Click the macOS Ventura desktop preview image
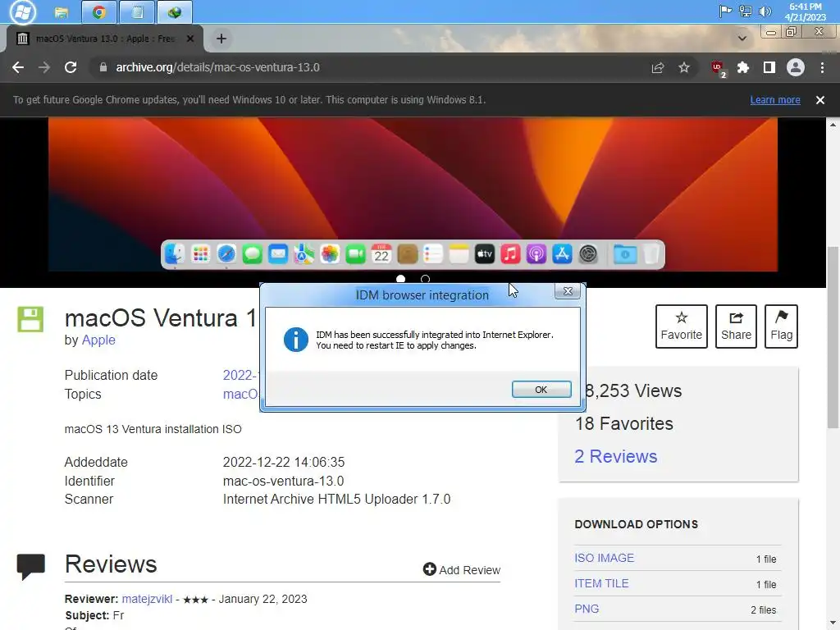840x630 pixels. tap(413, 194)
